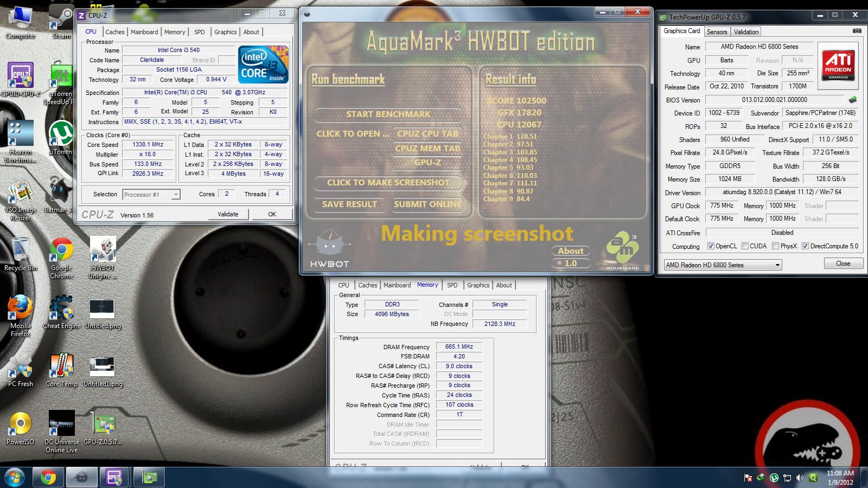The width and height of the screenshot is (868, 488).
Task: Open Heaven Benchmark desktop icon
Action: coord(21,142)
